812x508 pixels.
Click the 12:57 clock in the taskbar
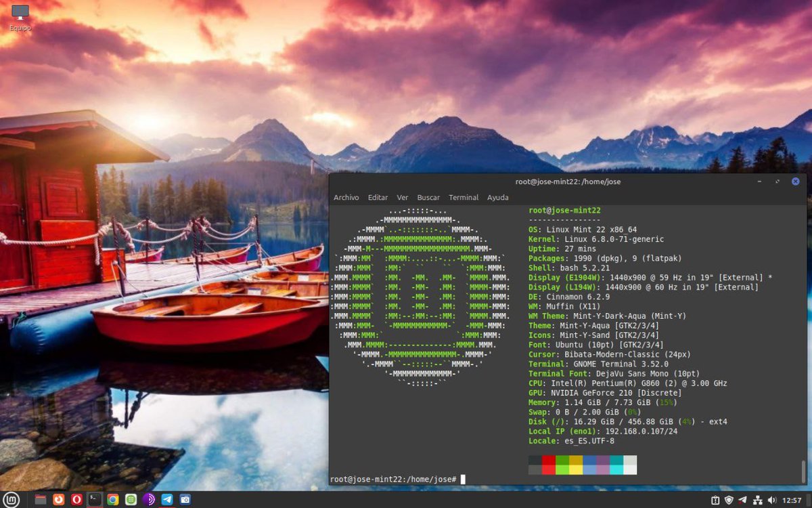pos(792,501)
